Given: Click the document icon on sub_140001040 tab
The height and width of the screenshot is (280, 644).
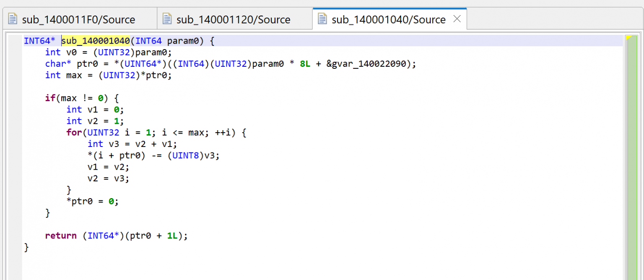Looking at the screenshot, I should click(322, 19).
